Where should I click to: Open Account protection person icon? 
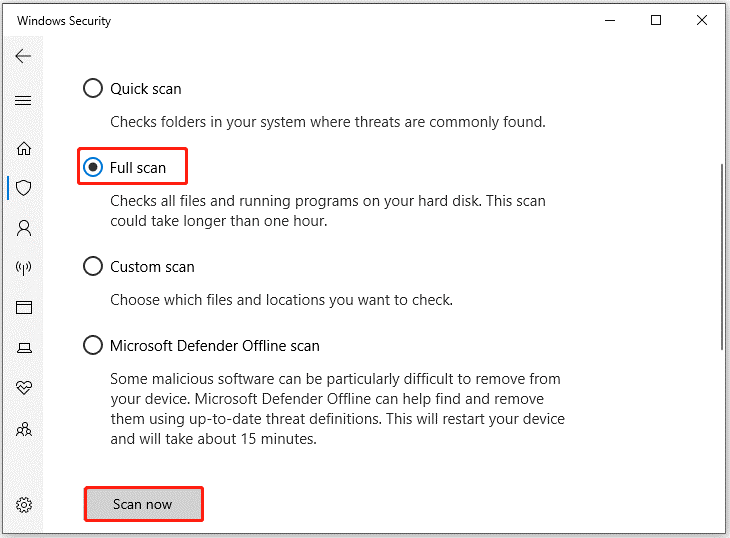24,228
